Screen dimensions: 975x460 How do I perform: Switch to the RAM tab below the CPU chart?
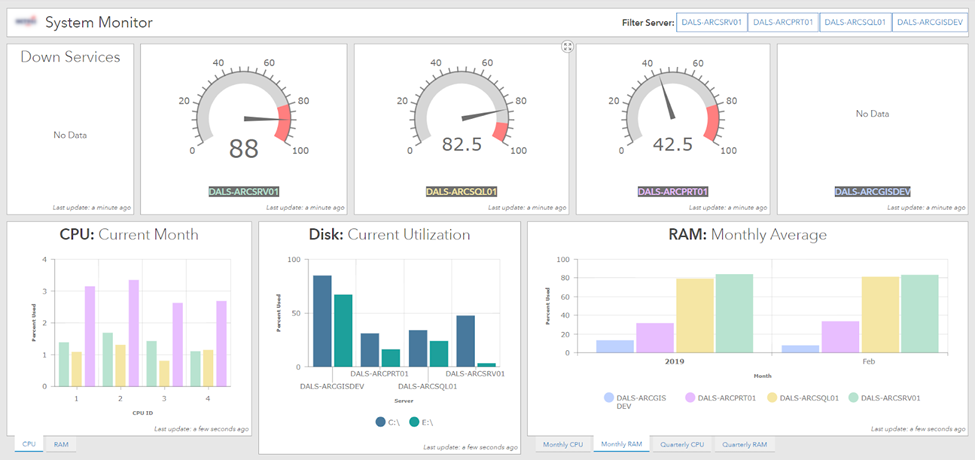tap(61, 444)
